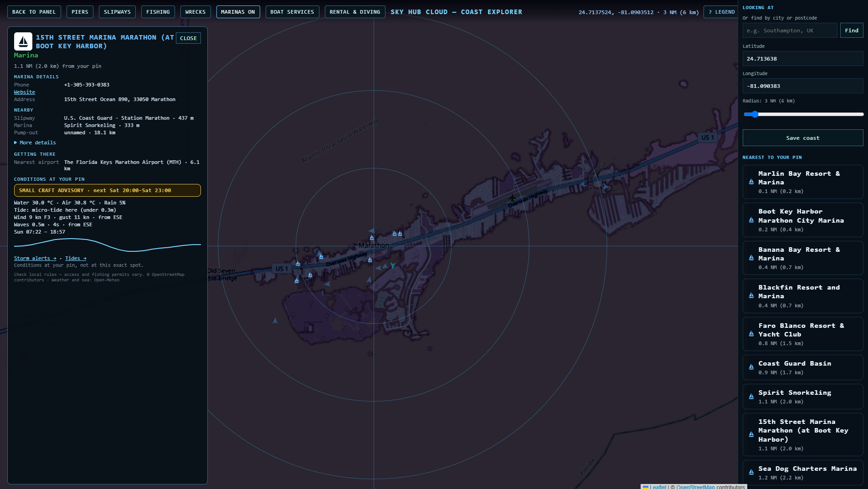
Task: Click sailboat icon beside Coast Guard Basin
Action: click(x=751, y=367)
